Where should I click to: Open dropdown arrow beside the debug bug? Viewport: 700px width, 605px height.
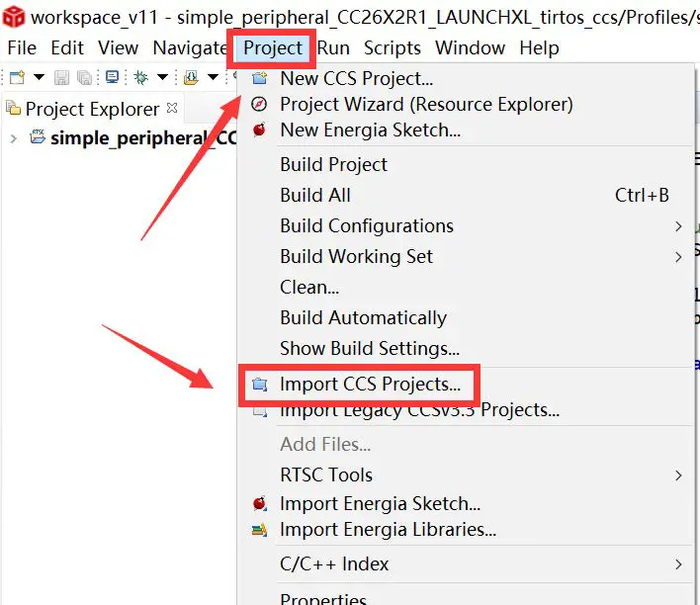[x=162, y=77]
